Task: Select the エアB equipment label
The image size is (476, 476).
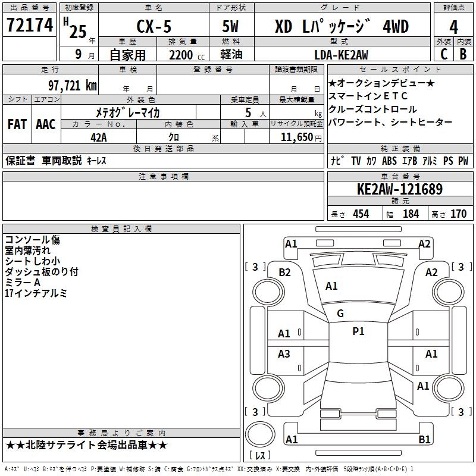Action: pos(409,161)
